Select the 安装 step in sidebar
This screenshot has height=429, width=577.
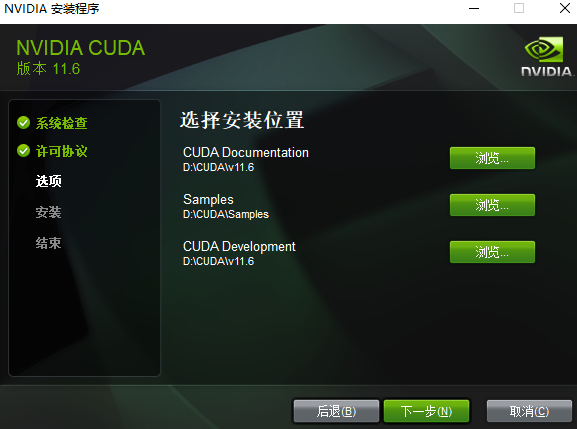[48, 212]
